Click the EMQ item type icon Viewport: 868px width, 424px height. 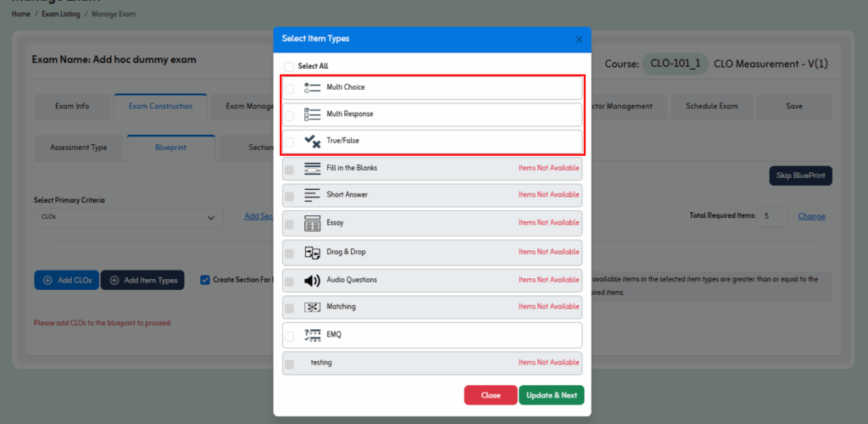[x=312, y=335]
